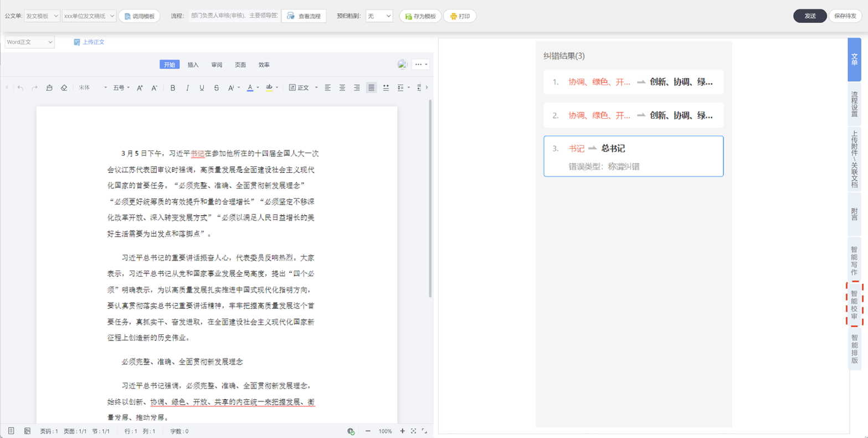Apply strikethrough to selected text
The height and width of the screenshot is (438, 868).
click(x=216, y=88)
